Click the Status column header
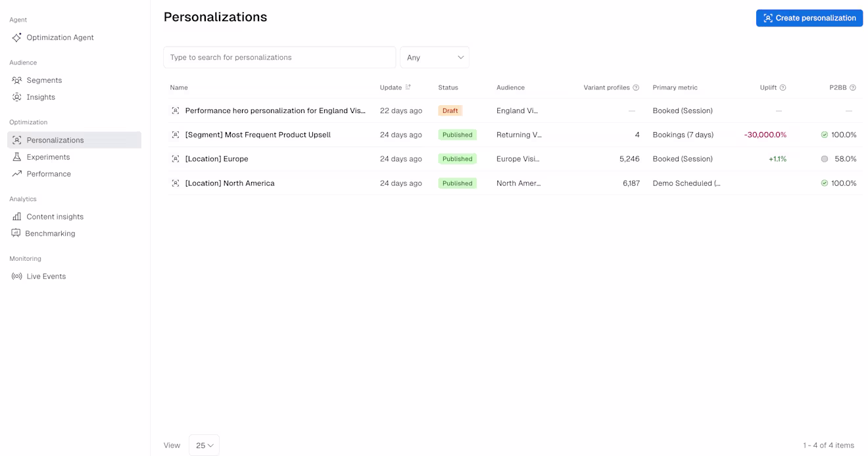This screenshot has width=868, height=456. (448, 87)
